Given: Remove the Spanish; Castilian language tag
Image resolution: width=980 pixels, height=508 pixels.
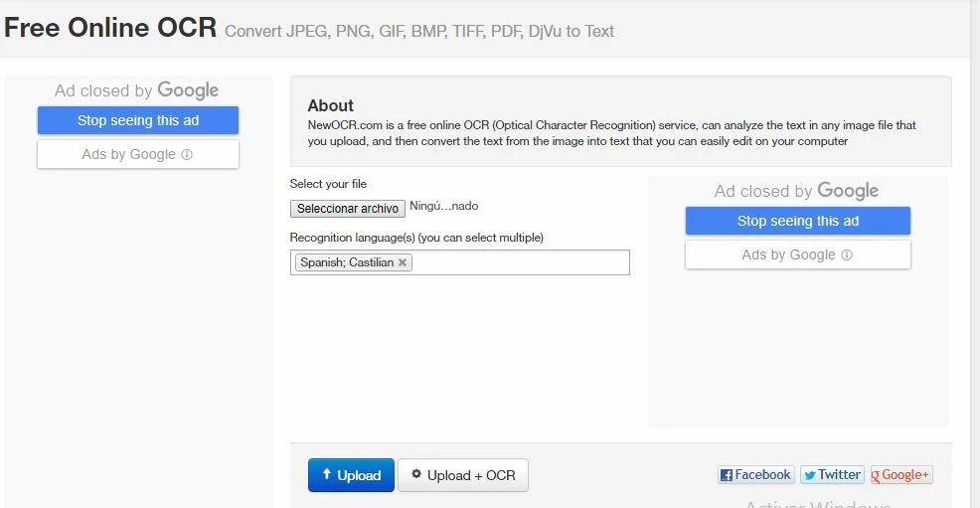Looking at the screenshot, I should [x=403, y=262].
